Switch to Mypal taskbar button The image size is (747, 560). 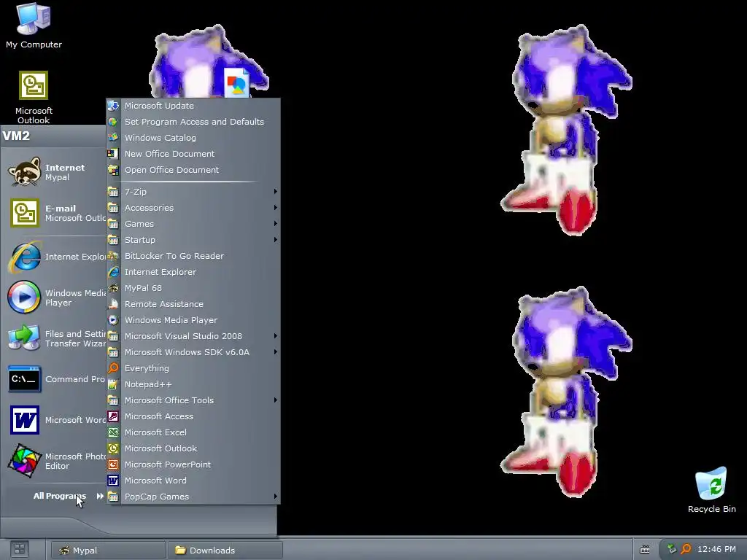click(x=109, y=550)
